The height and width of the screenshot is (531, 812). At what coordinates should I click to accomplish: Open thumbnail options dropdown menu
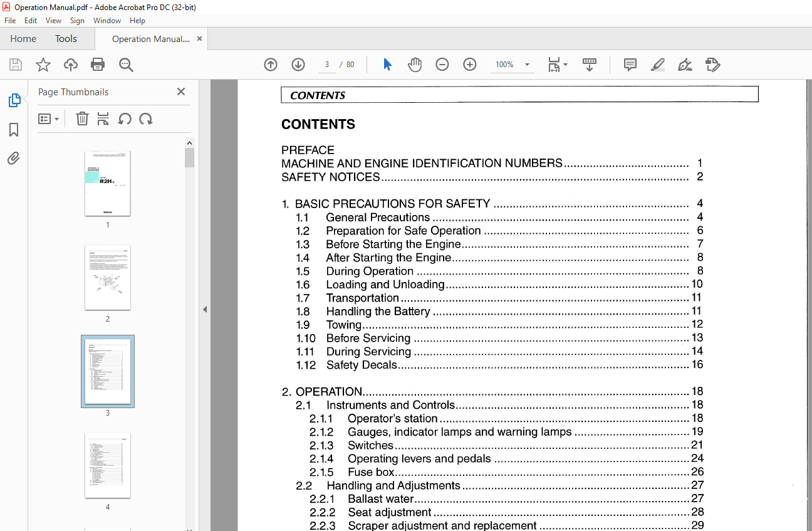pyautogui.click(x=49, y=118)
